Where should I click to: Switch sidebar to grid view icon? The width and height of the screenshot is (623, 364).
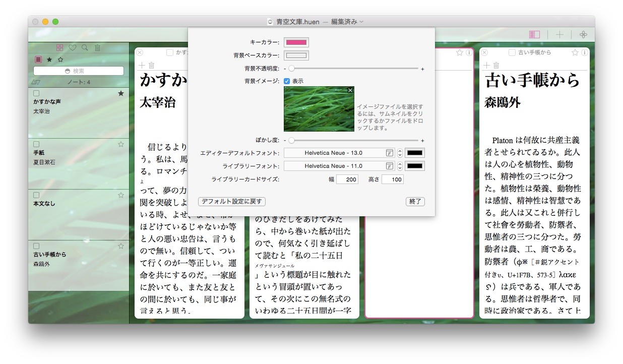click(60, 47)
